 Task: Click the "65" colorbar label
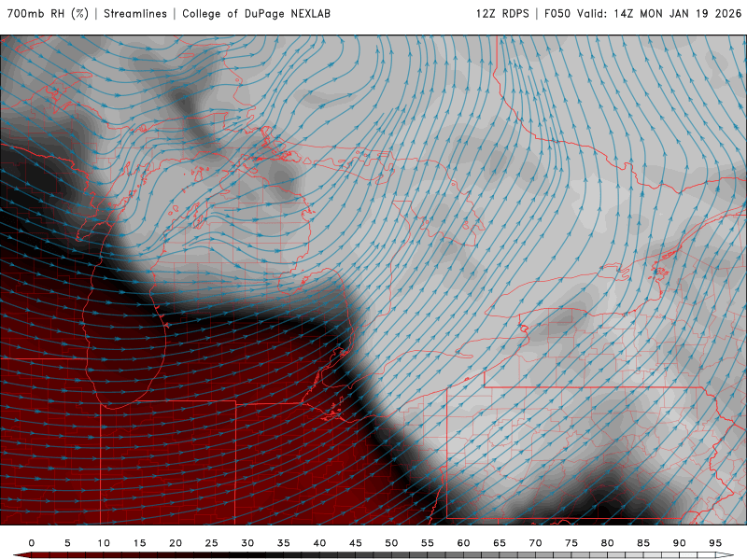[x=500, y=543]
